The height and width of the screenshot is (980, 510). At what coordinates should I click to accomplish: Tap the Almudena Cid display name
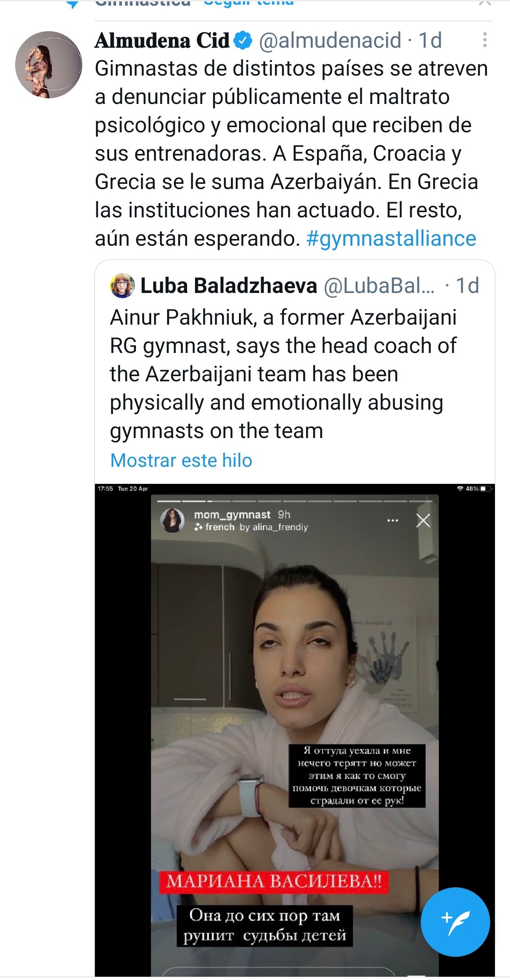point(162,41)
